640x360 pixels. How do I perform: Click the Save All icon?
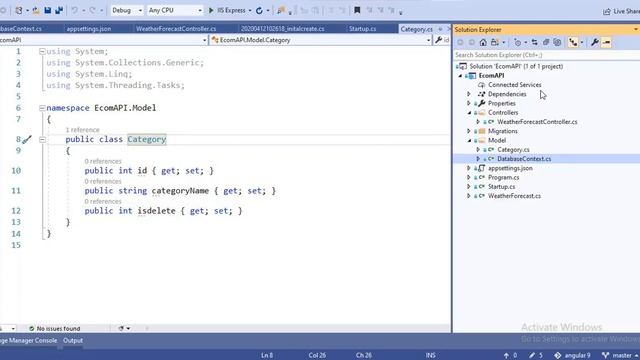click(x=59, y=10)
